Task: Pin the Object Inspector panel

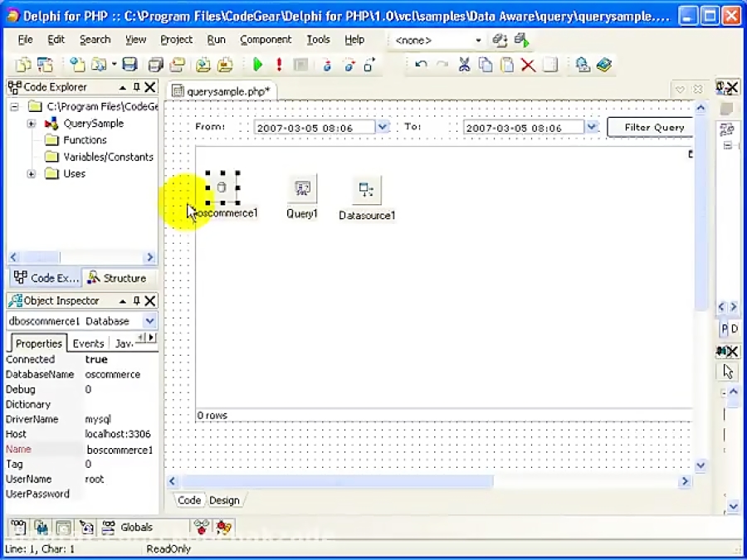Action: pos(138,300)
